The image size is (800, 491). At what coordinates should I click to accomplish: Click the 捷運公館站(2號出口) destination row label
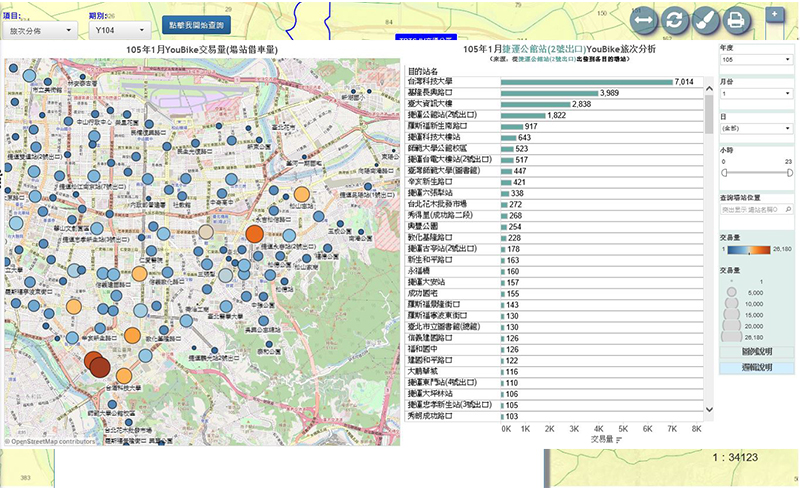[x=442, y=115]
